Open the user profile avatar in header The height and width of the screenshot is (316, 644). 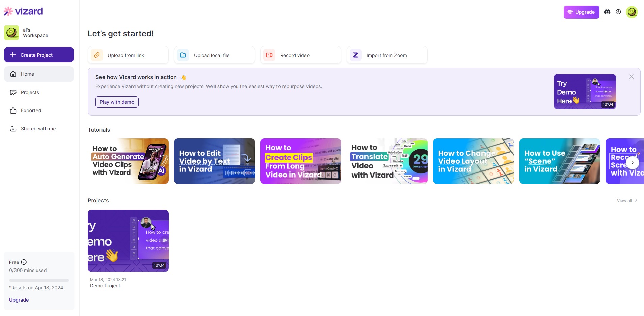click(632, 12)
